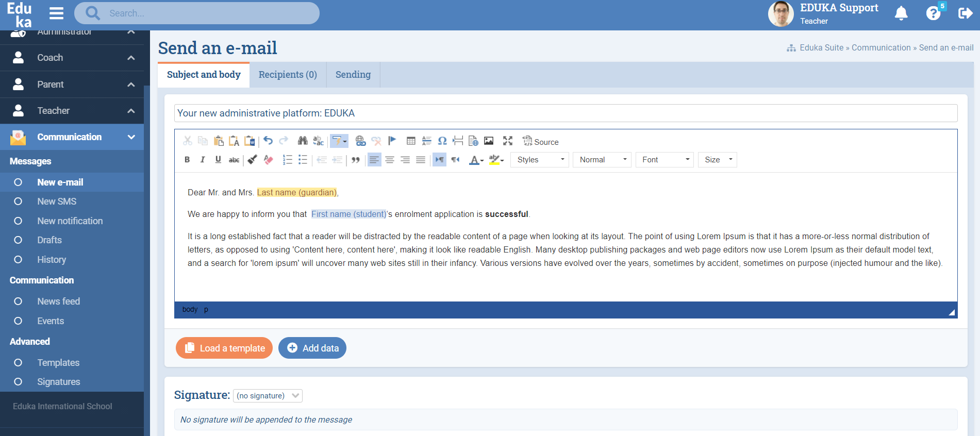The image size is (980, 436).
Task: Open New SMS in sidebar
Action: [x=57, y=202]
